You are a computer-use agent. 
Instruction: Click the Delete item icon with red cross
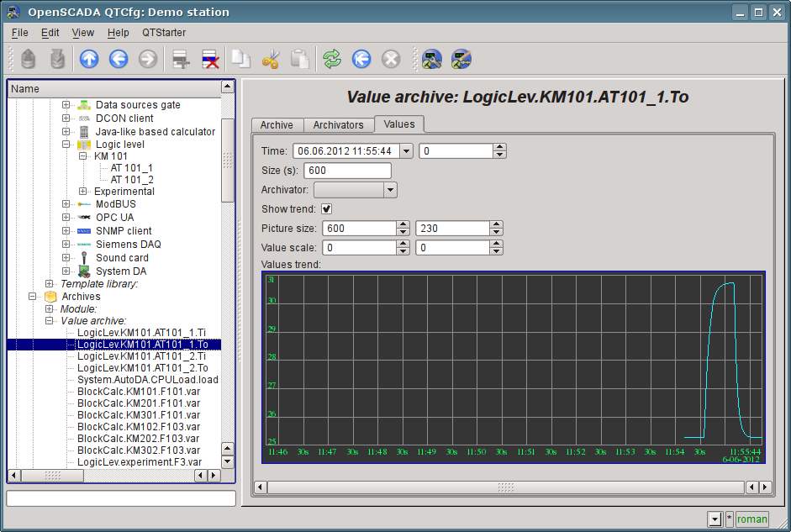[x=210, y=59]
